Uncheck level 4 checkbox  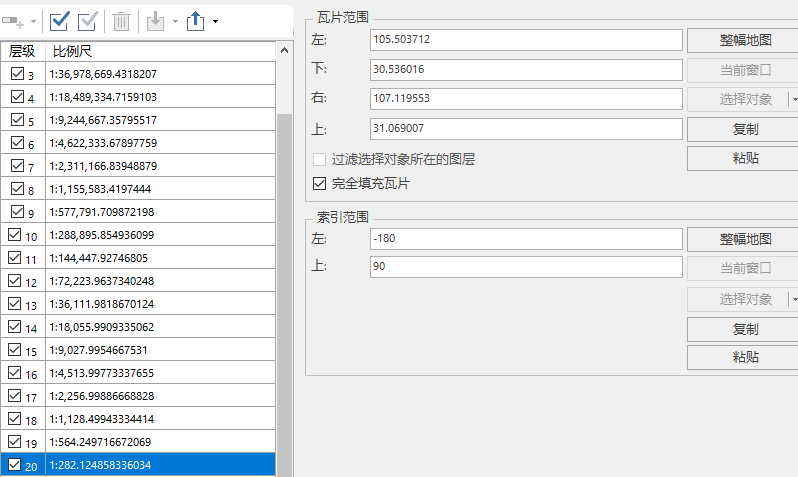17,96
